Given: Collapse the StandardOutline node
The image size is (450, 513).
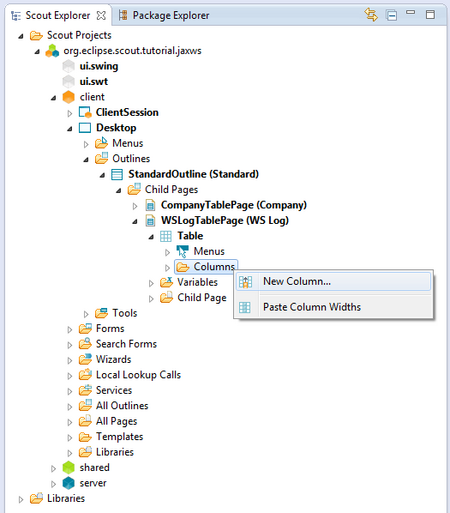Looking at the screenshot, I should (102, 175).
